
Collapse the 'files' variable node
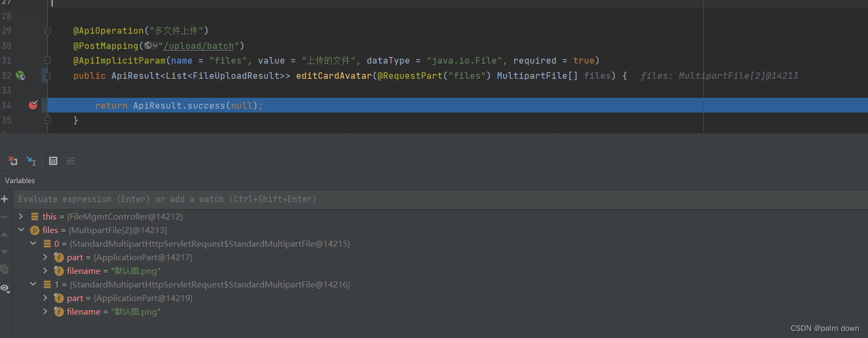click(21, 230)
